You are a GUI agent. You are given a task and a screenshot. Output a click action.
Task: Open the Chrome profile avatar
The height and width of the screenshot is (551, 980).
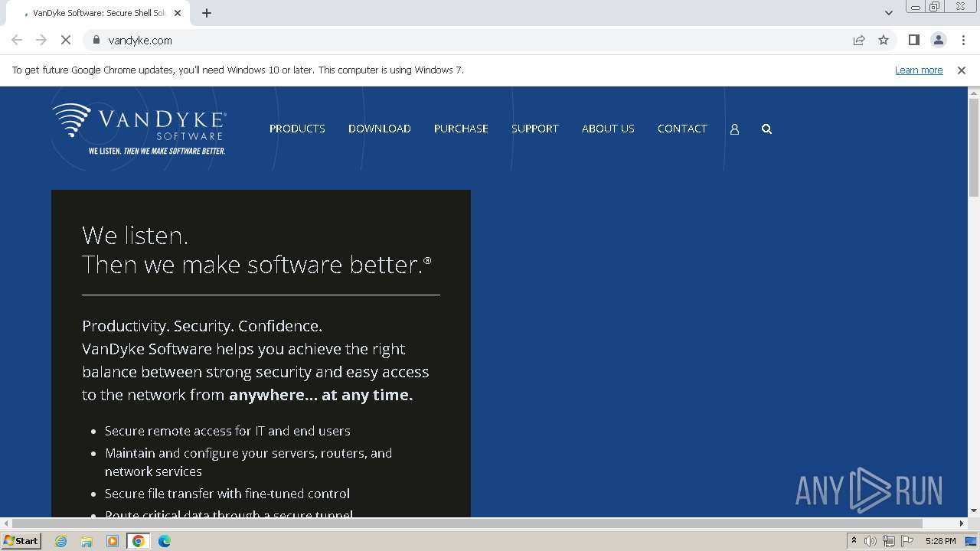[939, 40]
